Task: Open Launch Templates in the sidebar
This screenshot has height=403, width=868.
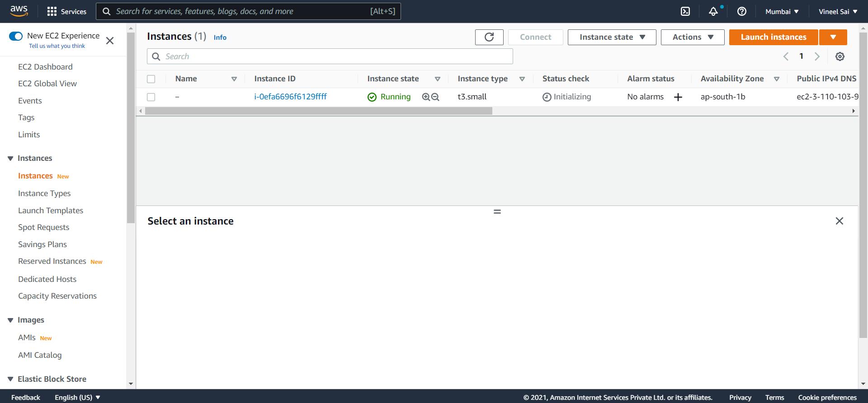Action: point(51,211)
